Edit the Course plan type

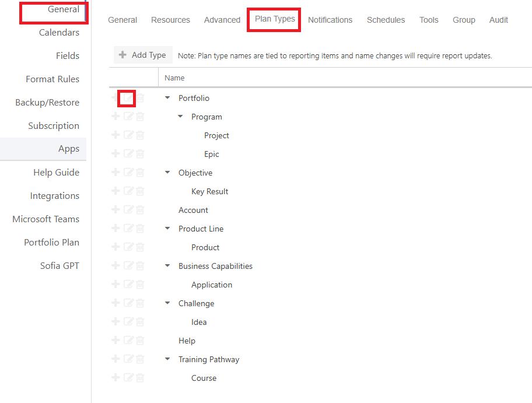[x=128, y=377]
